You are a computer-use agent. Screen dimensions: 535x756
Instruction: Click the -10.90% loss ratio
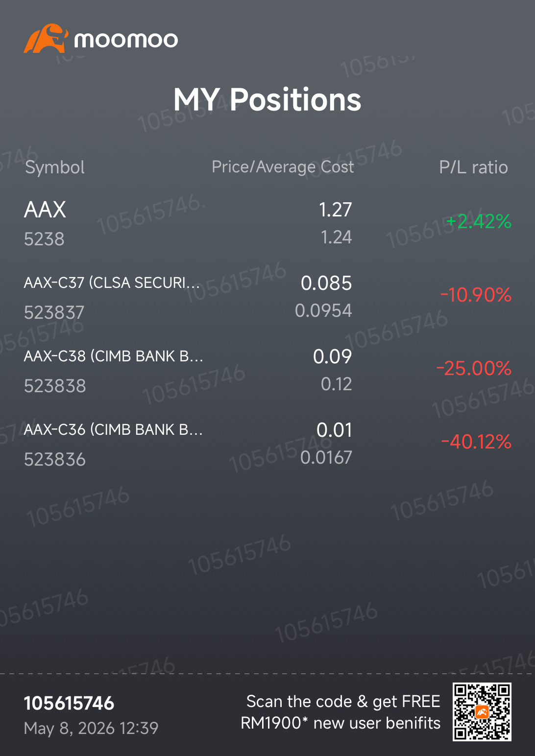(476, 295)
